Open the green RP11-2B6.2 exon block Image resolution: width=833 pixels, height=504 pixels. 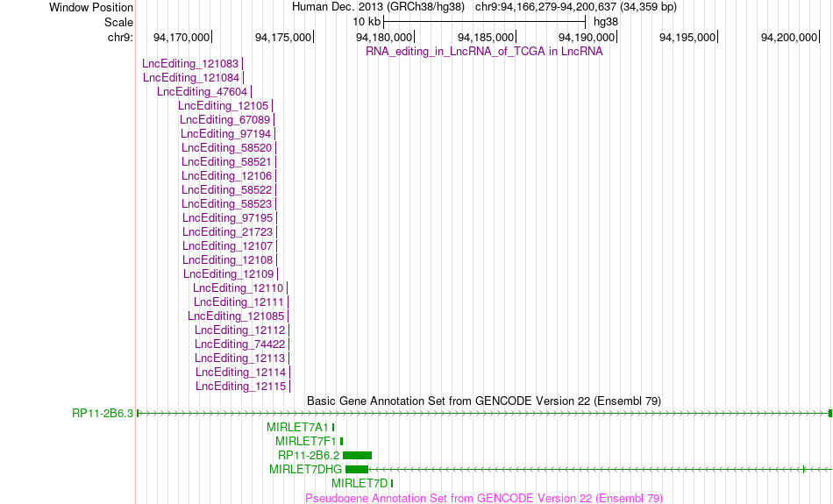point(358,455)
